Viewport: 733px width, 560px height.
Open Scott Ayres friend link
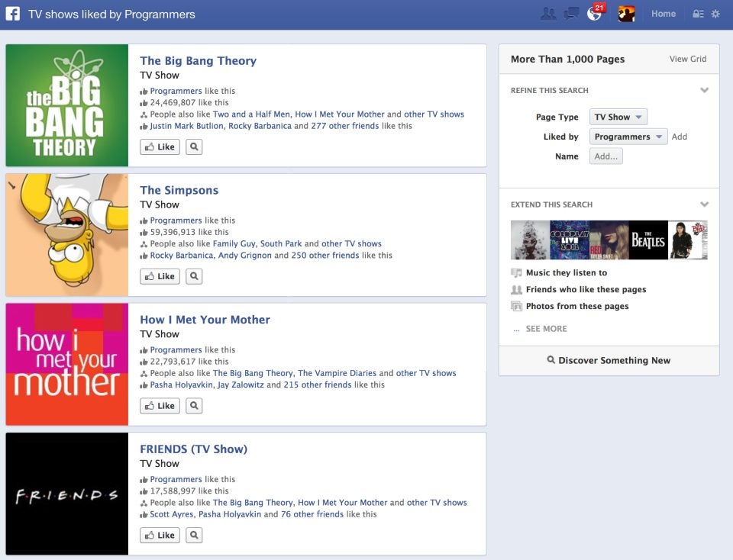(171, 513)
